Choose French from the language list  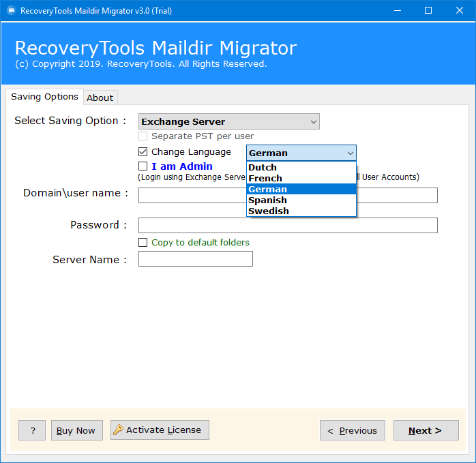pos(301,178)
